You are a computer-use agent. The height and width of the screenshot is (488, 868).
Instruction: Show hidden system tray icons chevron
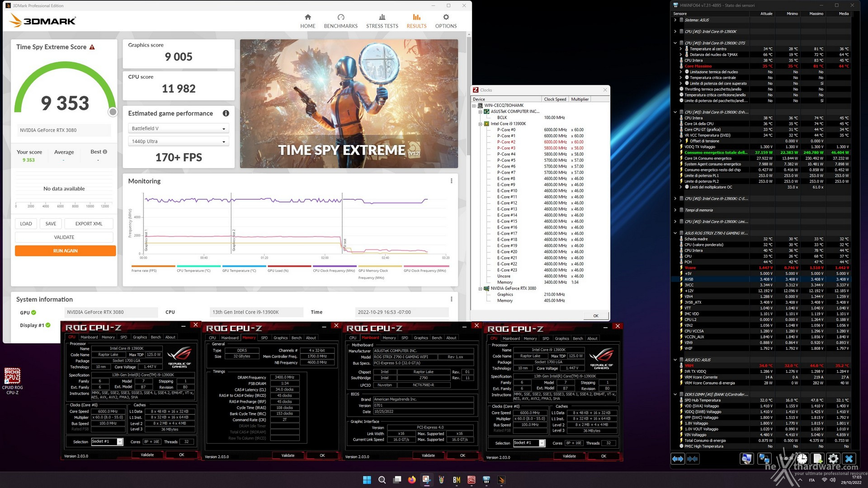[800, 480]
